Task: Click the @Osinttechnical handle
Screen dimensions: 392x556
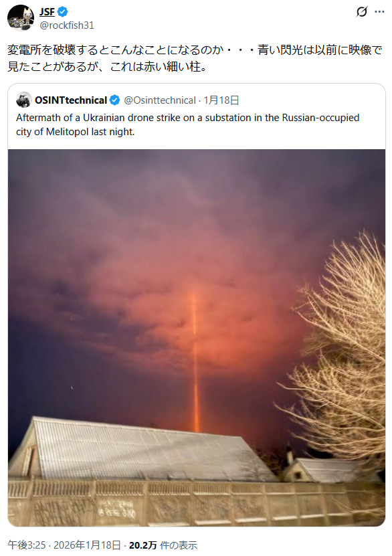Action: [160, 100]
